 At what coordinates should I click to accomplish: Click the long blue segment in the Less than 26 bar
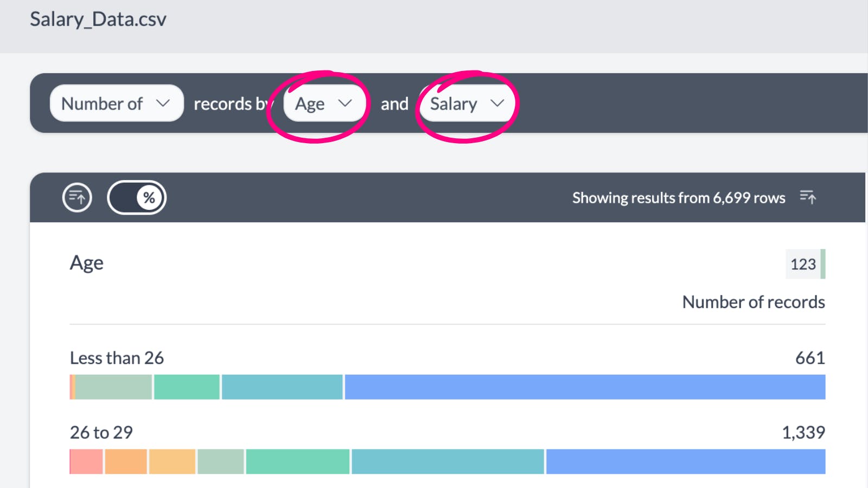(x=585, y=387)
